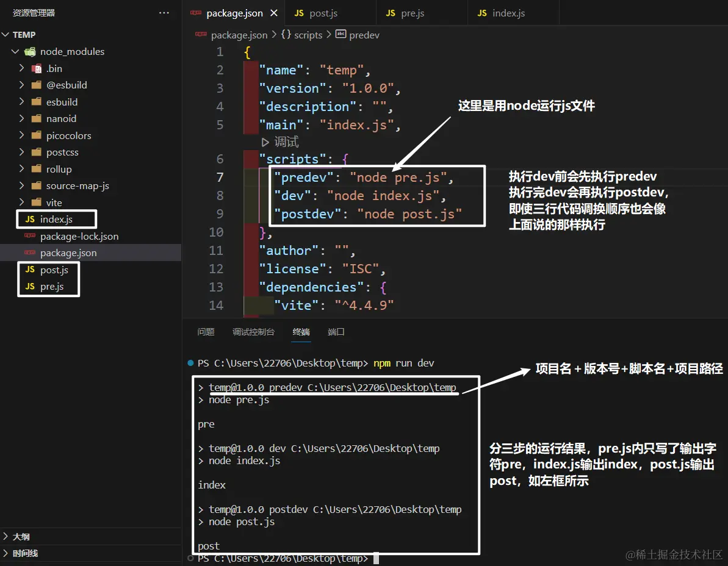
Task: Click the JS icon beside post.js in explorer
Action: tap(30, 270)
